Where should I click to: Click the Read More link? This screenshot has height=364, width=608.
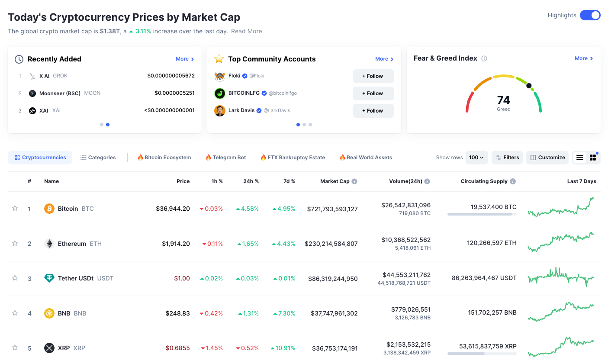(246, 31)
